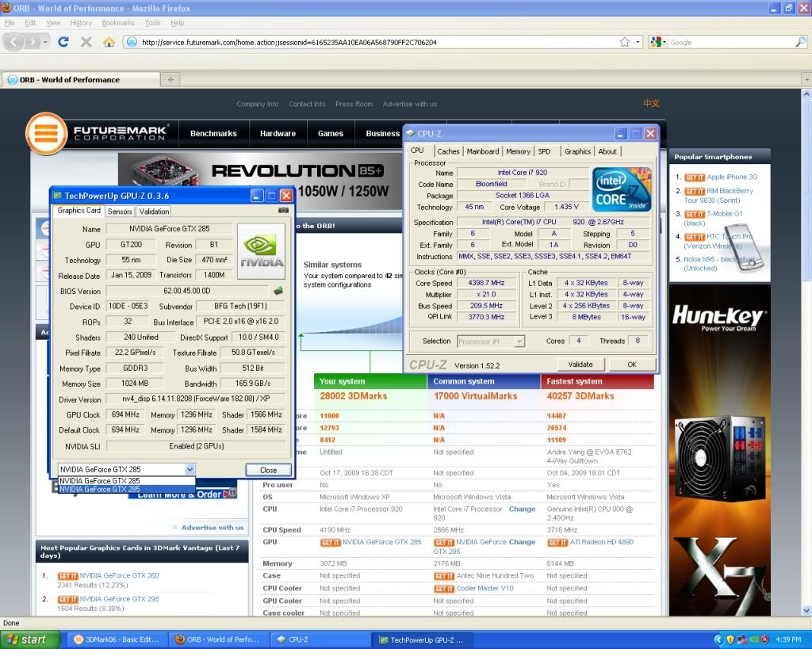Click GET IT badge beside Cooler Master V10
Viewport: 812px width, 649px height.
[x=444, y=589]
